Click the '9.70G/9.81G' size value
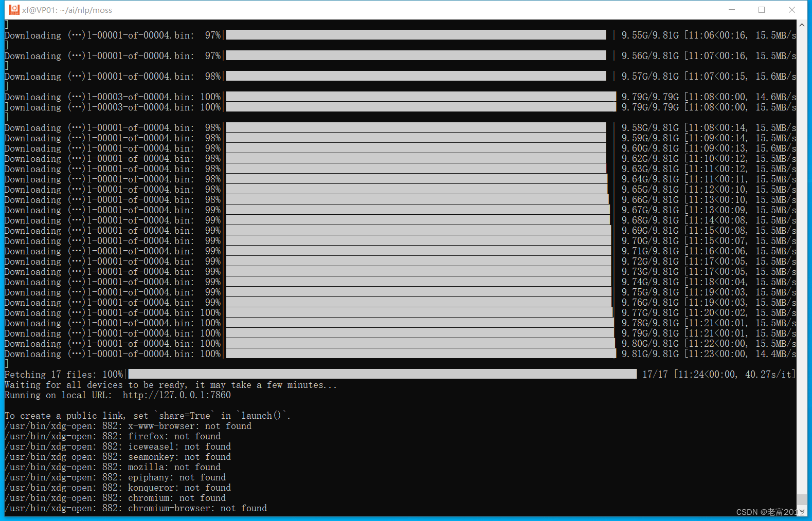Viewport: 812px width, 521px height. (650, 241)
